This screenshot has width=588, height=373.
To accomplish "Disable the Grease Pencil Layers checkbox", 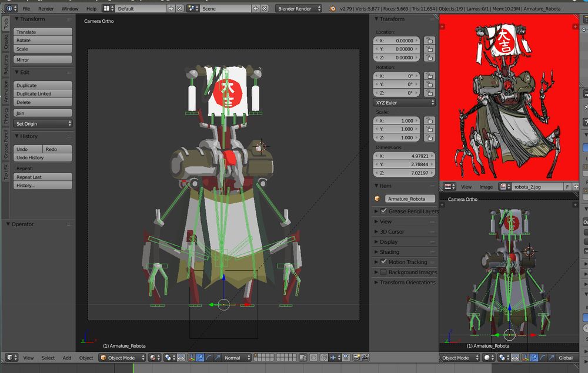I will click(x=383, y=211).
